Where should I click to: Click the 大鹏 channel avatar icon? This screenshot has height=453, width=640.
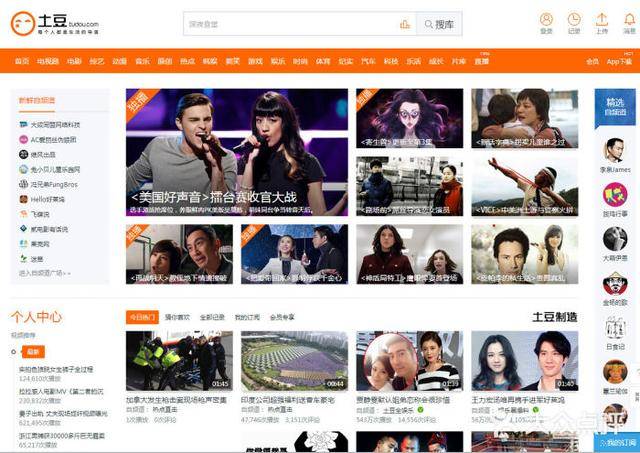pos(615,238)
